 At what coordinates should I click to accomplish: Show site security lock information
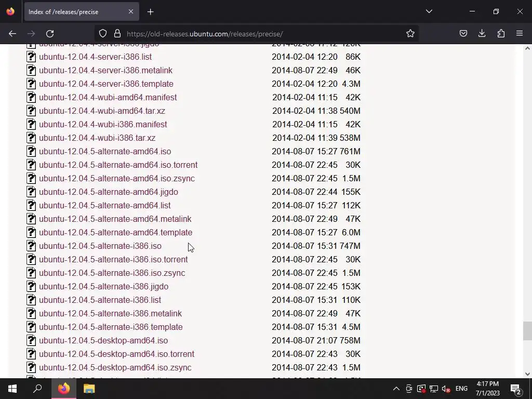(117, 34)
